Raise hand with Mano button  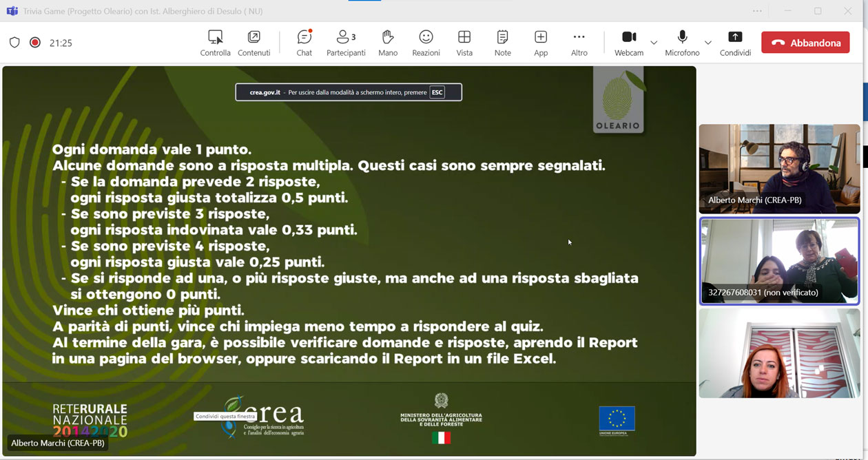388,43
